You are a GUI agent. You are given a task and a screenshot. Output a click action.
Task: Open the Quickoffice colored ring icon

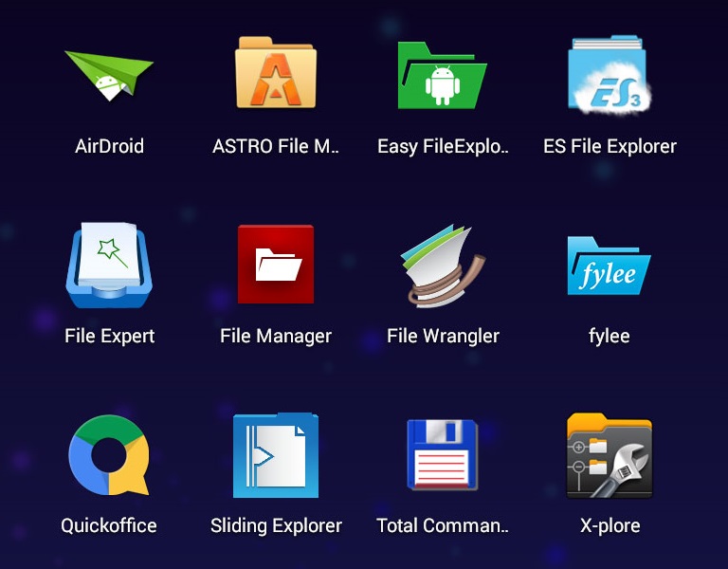tap(109, 455)
